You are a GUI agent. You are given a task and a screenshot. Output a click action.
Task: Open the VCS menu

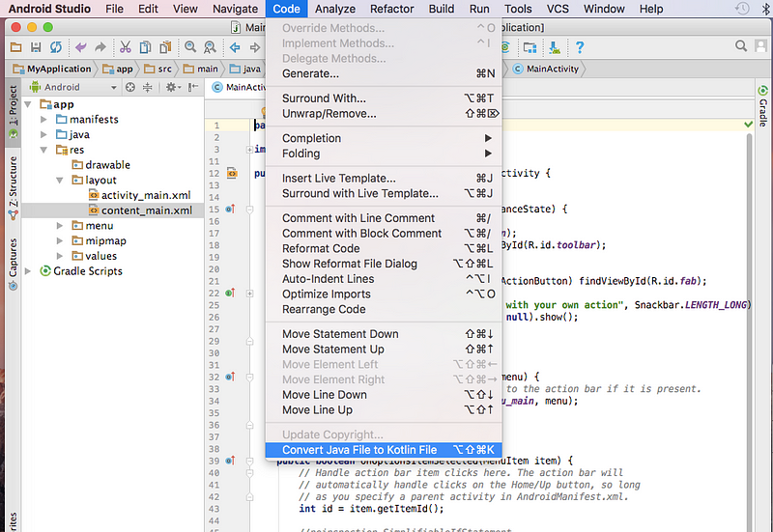(x=558, y=9)
